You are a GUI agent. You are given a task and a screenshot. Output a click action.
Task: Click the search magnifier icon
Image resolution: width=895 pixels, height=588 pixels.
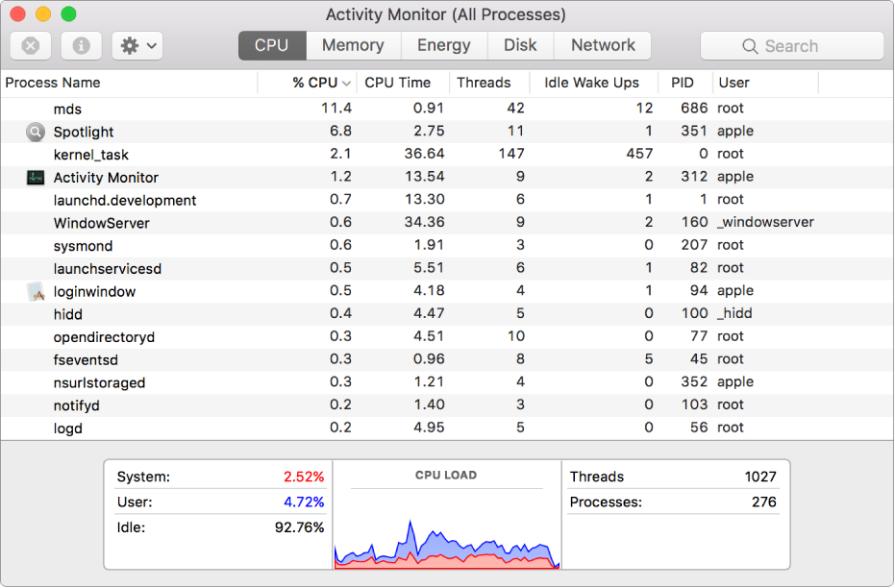[750, 46]
